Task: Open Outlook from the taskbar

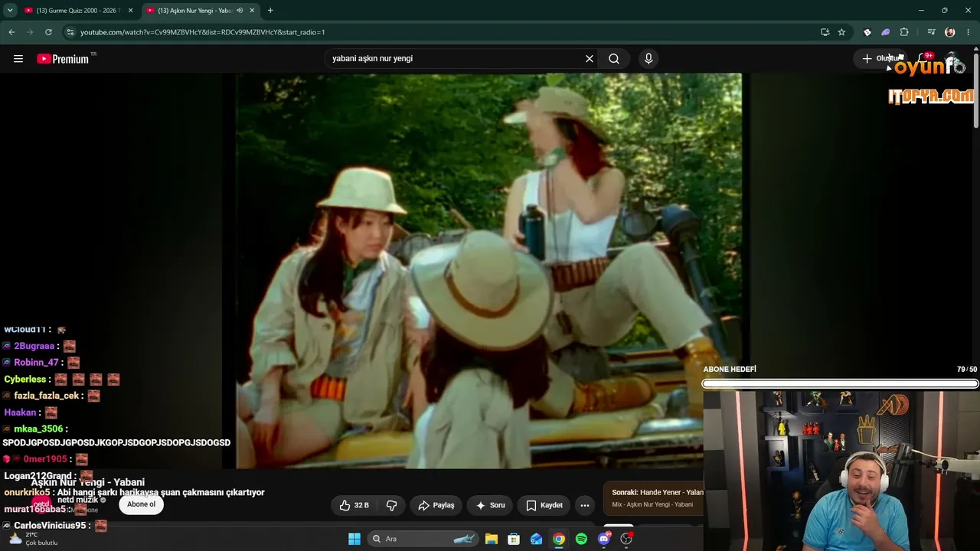Action: 536,539
